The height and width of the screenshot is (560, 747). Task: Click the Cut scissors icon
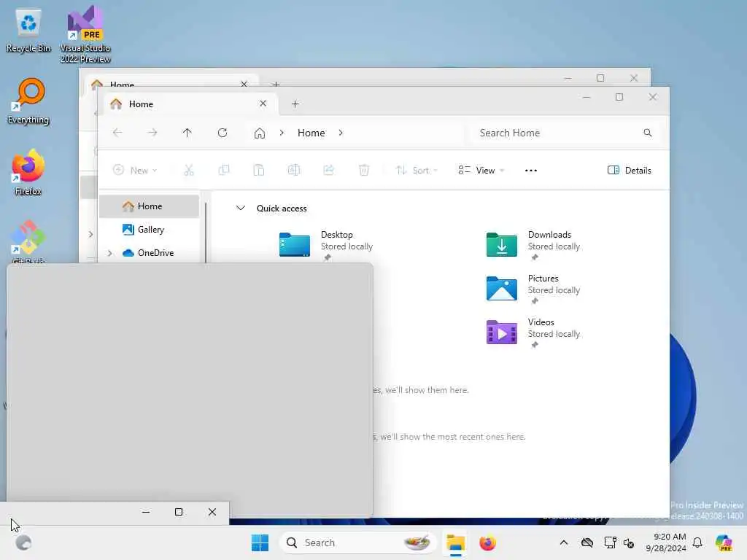coord(189,170)
